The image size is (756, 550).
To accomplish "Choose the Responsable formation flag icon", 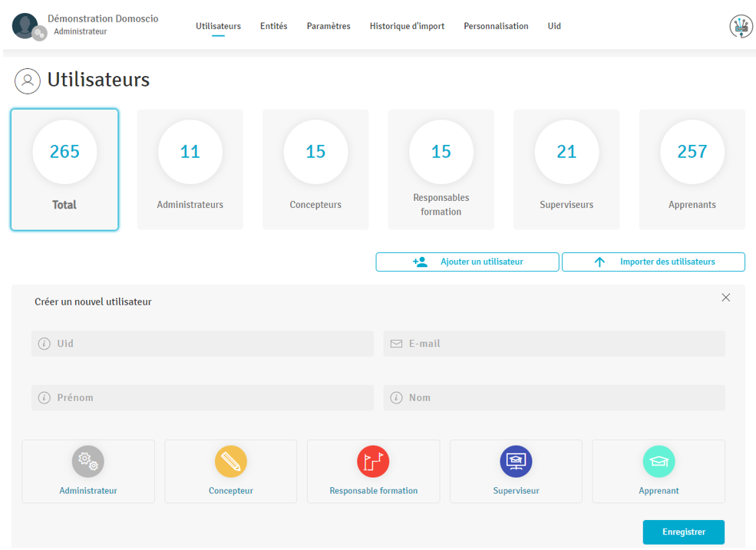I will click(373, 462).
